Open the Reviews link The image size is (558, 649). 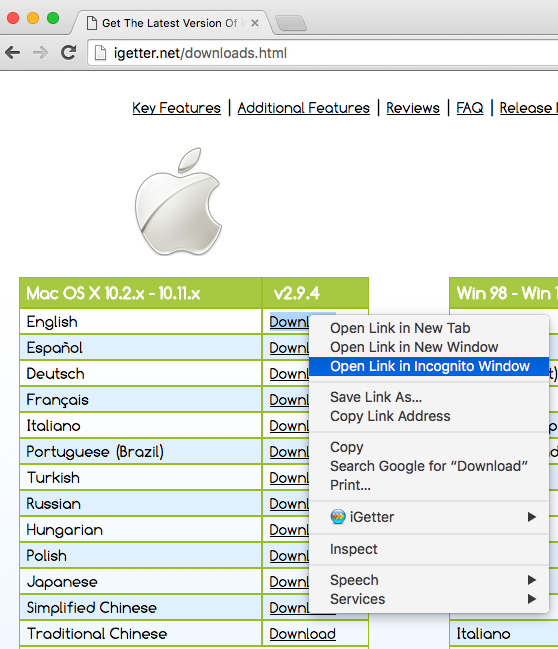click(413, 108)
